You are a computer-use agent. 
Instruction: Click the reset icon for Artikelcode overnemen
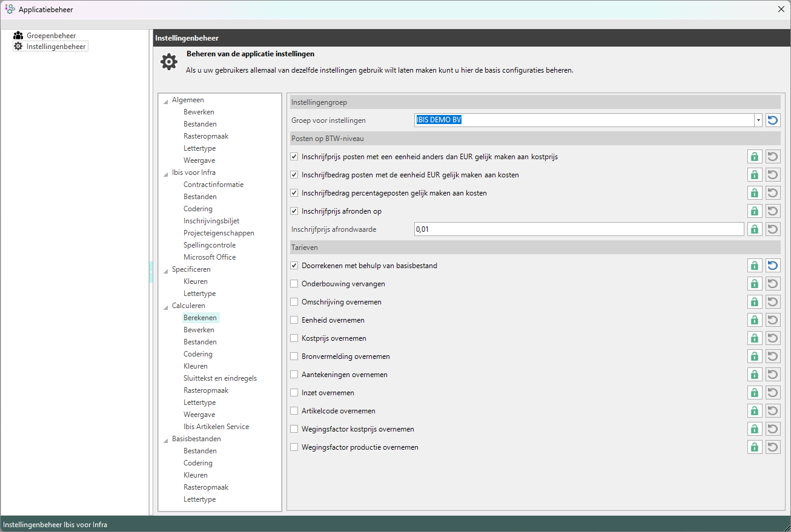[773, 411]
